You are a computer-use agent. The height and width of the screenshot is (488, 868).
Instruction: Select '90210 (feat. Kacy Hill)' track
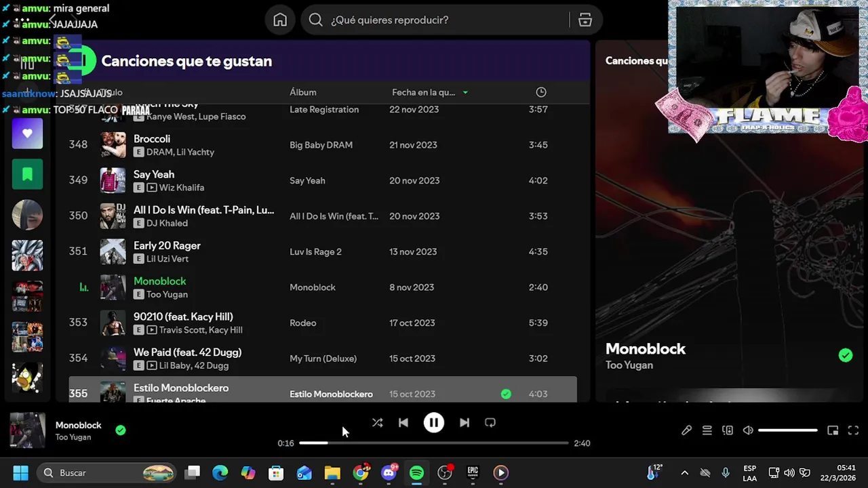(183, 317)
